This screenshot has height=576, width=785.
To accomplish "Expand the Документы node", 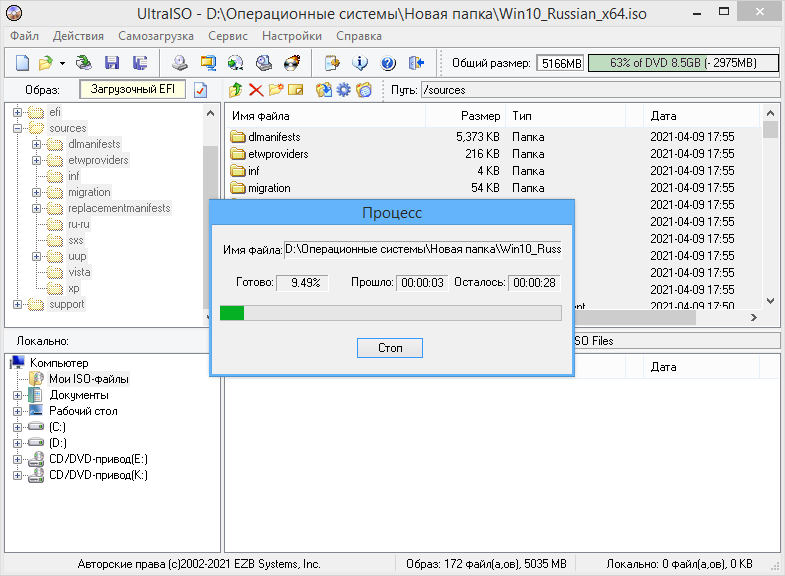I will coord(18,395).
